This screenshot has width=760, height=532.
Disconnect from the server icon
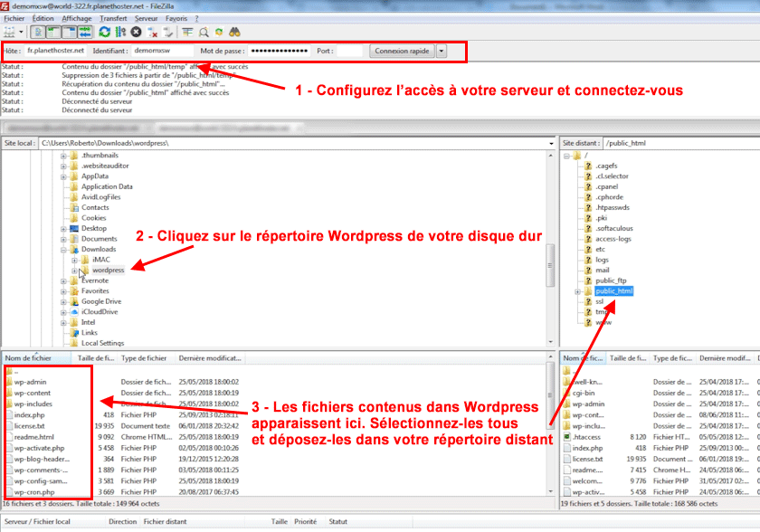[x=153, y=32]
